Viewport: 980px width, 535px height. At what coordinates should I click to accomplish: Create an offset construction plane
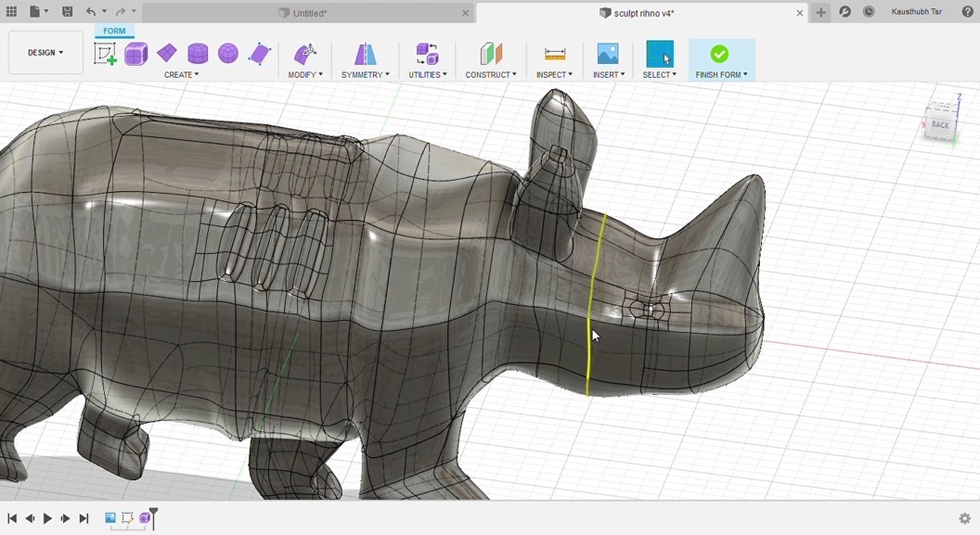[x=491, y=54]
